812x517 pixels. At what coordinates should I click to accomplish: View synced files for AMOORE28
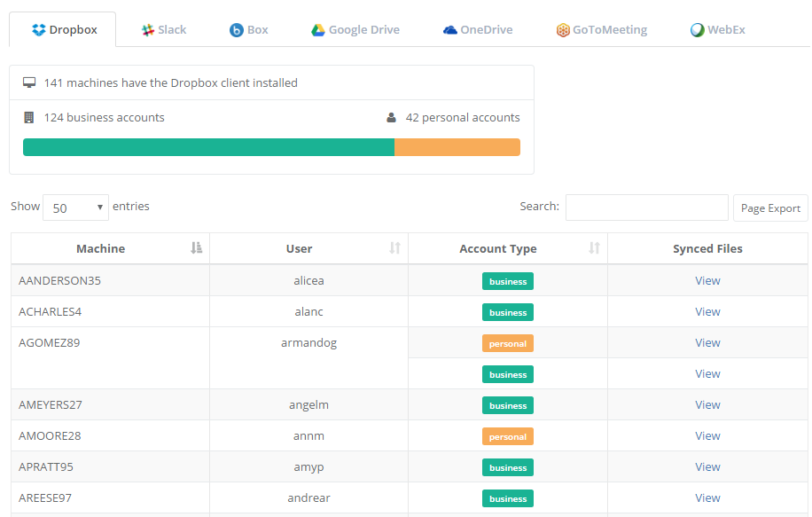[x=707, y=436]
